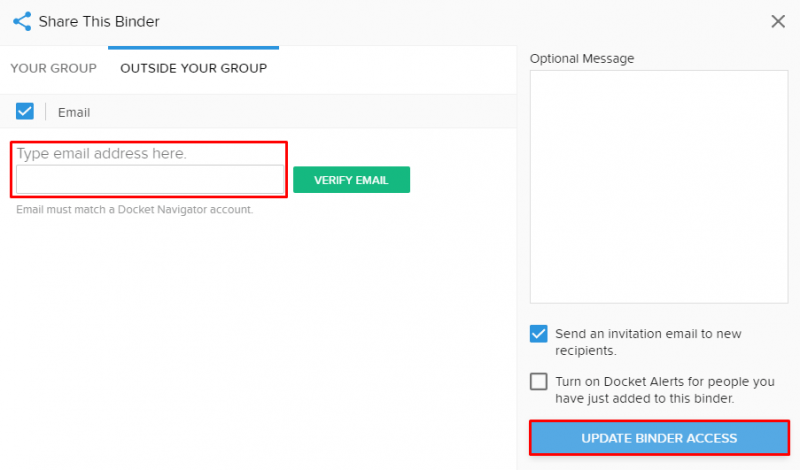This screenshot has width=800, height=470.
Task: Click inside the Optional Message text area
Action: click(659, 187)
